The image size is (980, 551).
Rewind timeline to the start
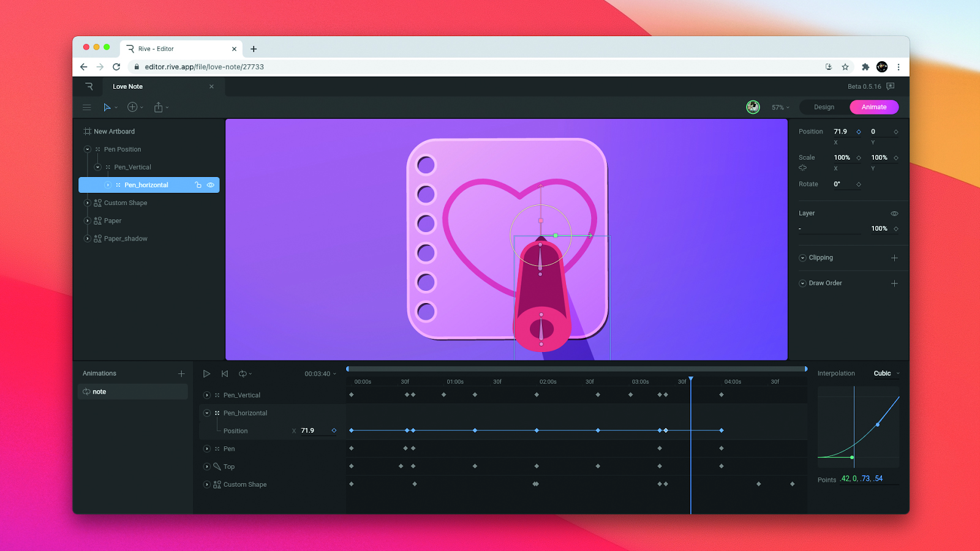(x=225, y=373)
